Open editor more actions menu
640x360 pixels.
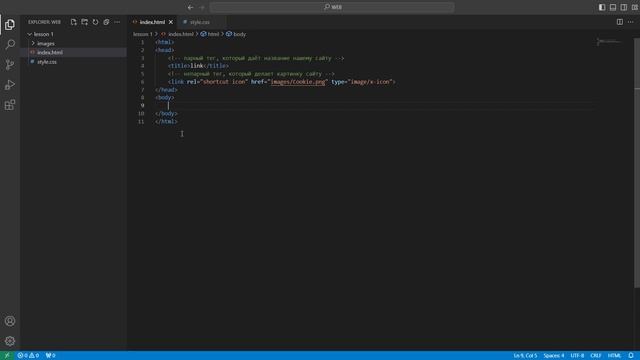[x=631, y=22]
